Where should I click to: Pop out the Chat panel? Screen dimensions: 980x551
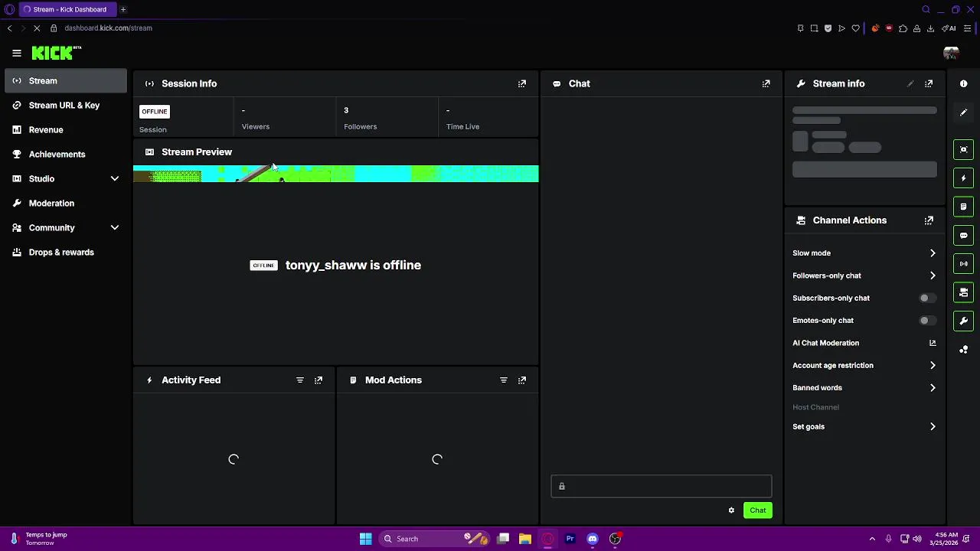(766, 83)
